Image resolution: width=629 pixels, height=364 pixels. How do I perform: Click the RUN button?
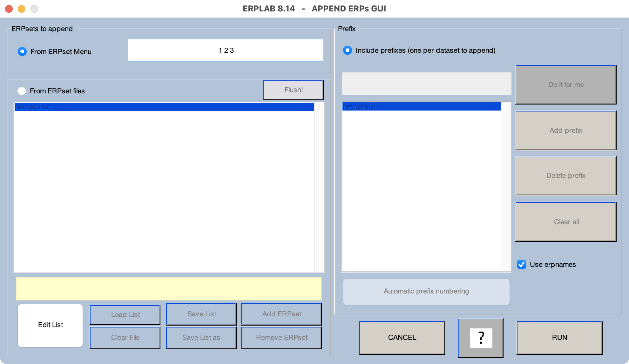point(559,337)
